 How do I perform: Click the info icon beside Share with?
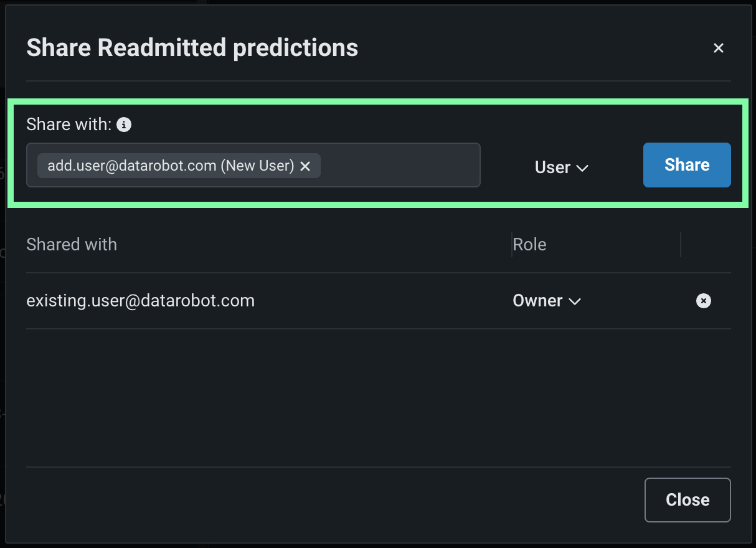click(x=124, y=125)
